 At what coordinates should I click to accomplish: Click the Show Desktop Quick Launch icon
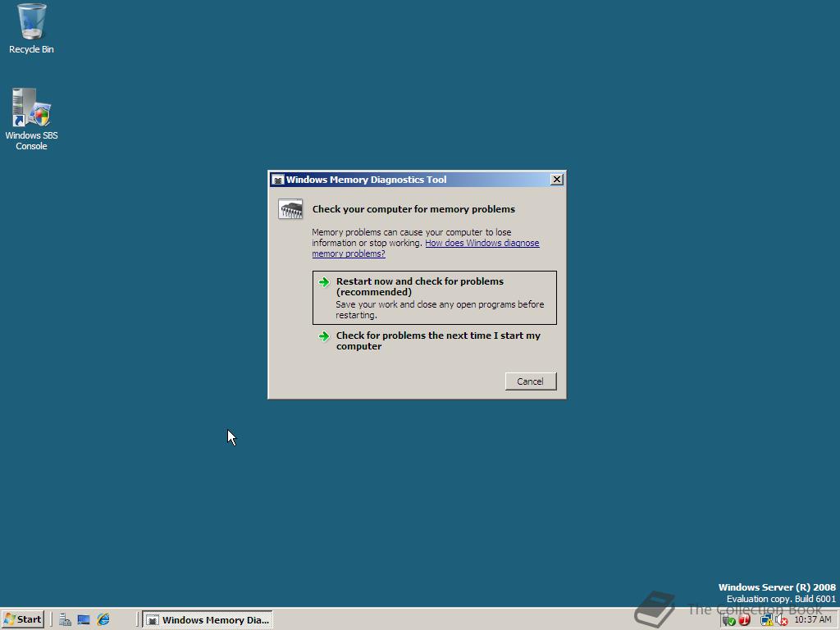point(84,620)
